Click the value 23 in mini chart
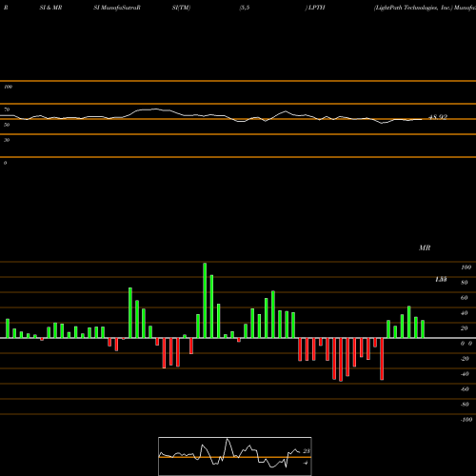The image size is (476, 476). pos(307,451)
